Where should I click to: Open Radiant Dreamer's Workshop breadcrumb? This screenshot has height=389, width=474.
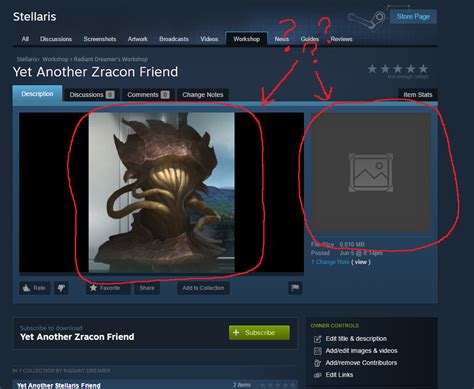[111, 59]
